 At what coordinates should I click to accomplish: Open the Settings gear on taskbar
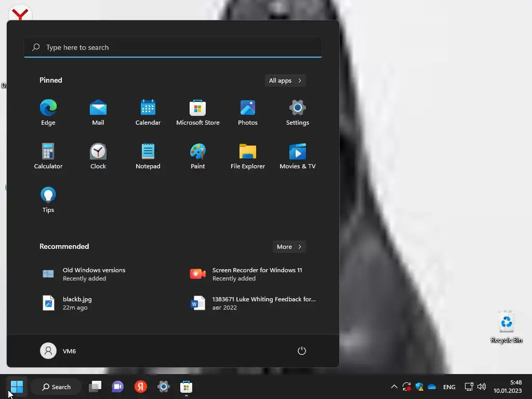pyautogui.click(x=163, y=387)
